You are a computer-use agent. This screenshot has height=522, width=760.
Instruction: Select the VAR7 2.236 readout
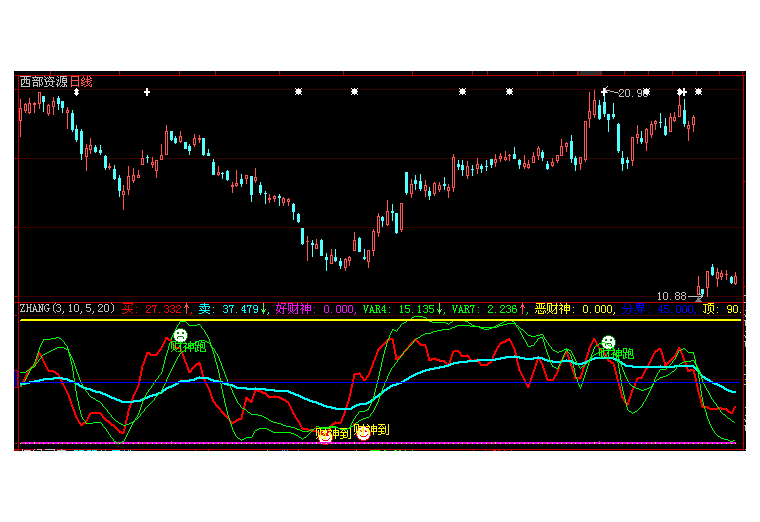click(489, 309)
